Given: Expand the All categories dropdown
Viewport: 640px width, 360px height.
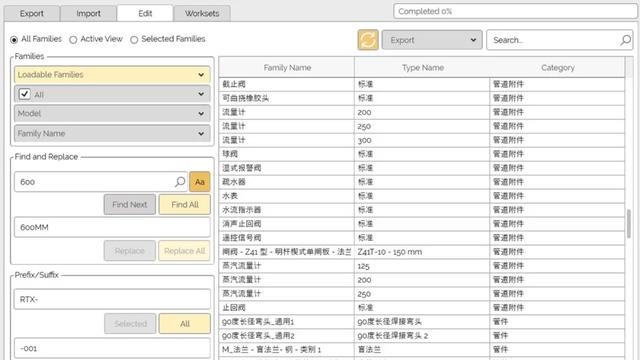Looking at the screenshot, I should tap(112, 94).
